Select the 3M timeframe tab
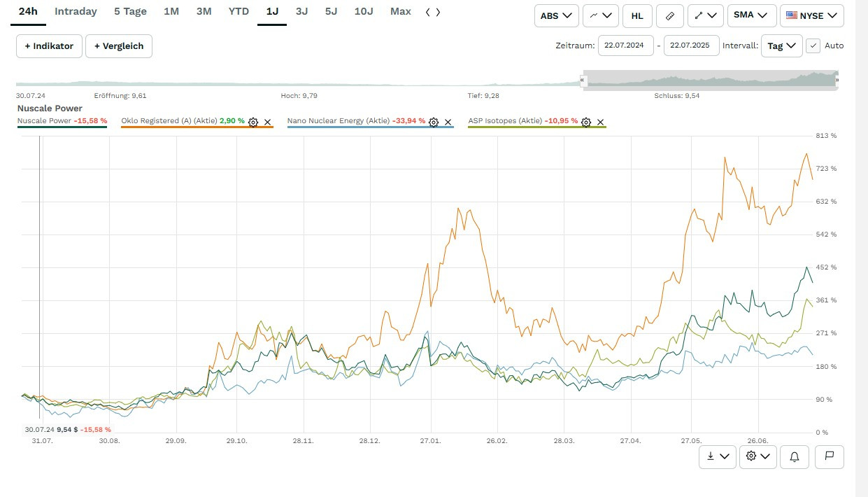868x497 pixels. (204, 12)
